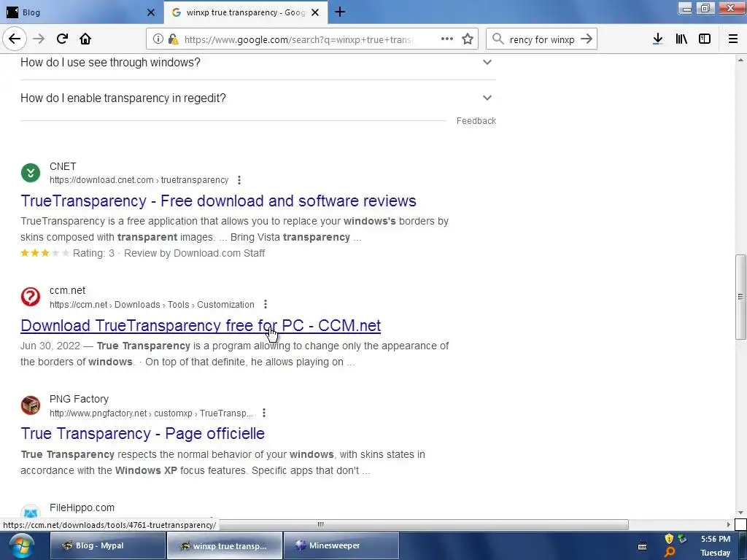Click the forward navigation arrow
This screenshot has height=560, width=747.
tap(39, 39)
